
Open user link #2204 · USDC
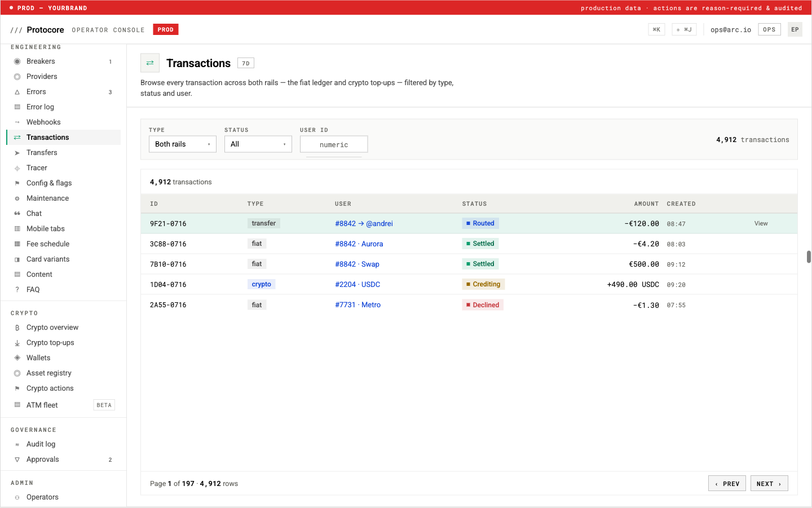coord(358,285)
